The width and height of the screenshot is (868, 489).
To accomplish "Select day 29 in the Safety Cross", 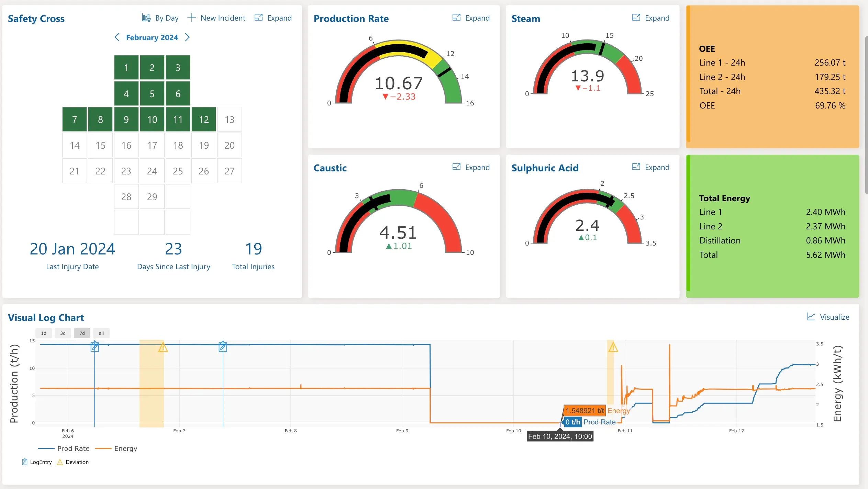I will (x=152, y=197).
